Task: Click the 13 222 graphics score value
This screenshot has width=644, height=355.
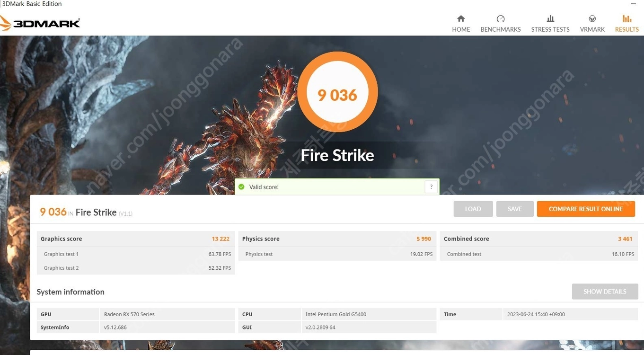Action: point(221,239)
